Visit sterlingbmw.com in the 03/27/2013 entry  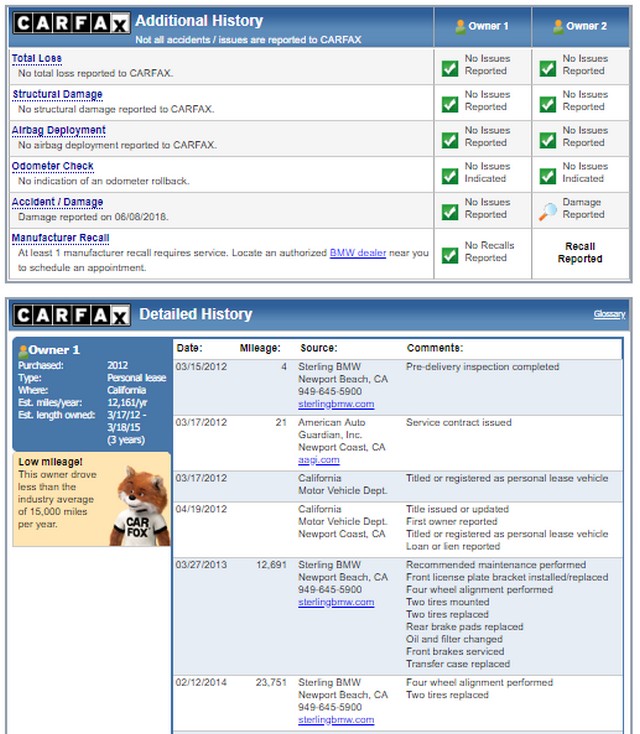(x=336, y=602)
